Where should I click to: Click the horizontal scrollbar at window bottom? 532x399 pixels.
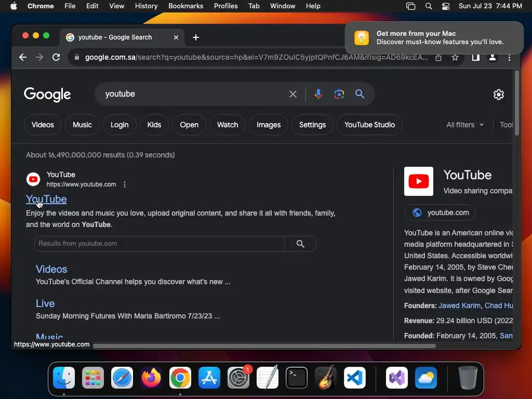tap(264, 345)
